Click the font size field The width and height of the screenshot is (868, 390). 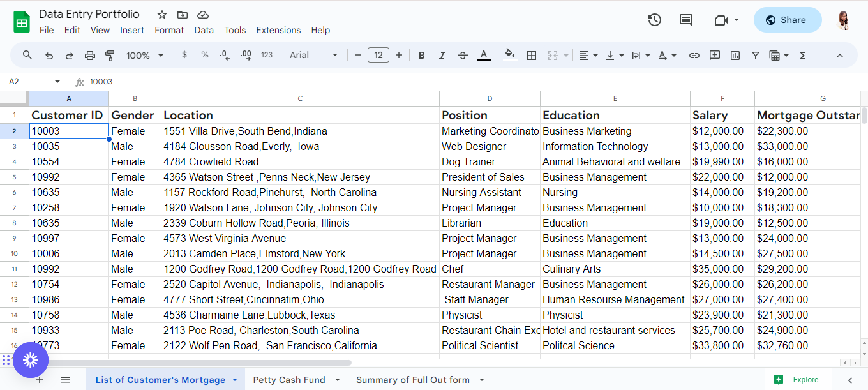point(378,56)
